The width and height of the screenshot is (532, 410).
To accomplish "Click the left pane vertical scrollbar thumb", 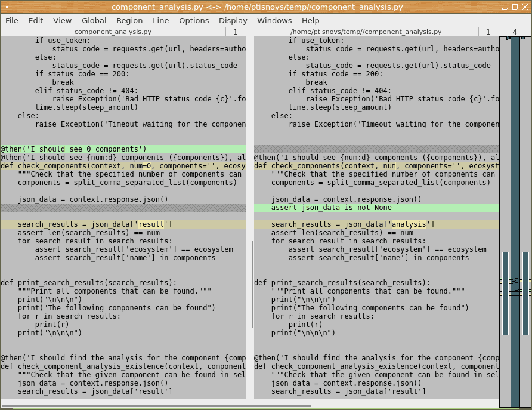I will pyautogui.click(x=252, y=284).
